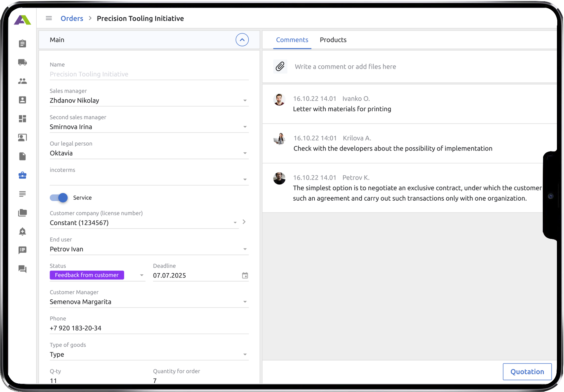This screenshot has width=564, height=392.
Task: Open the dashboard grid sidebar icon
Action: point(22,119)
